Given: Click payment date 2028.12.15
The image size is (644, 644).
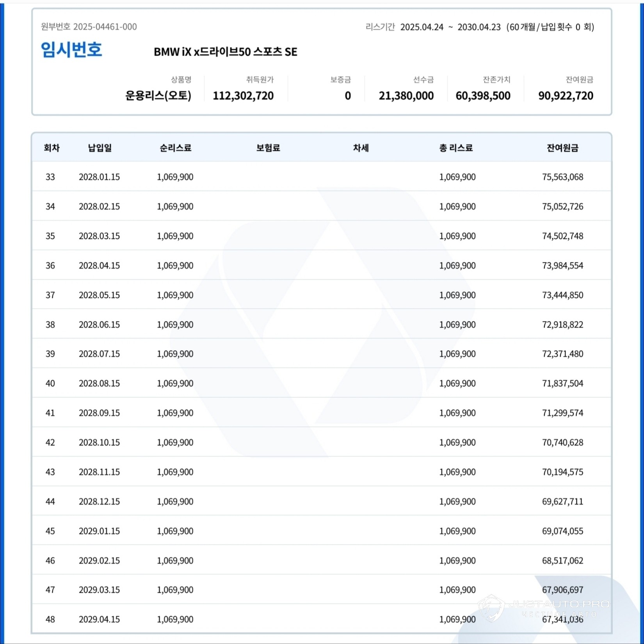Looking at the screenshot, I should 99,502.
